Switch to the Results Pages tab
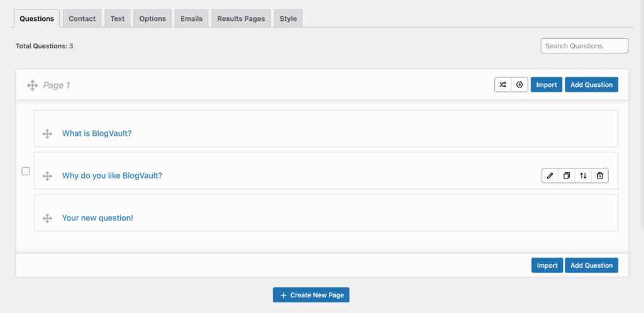The height and width of the screenshot is (313, 644). [x=241, y=19]
